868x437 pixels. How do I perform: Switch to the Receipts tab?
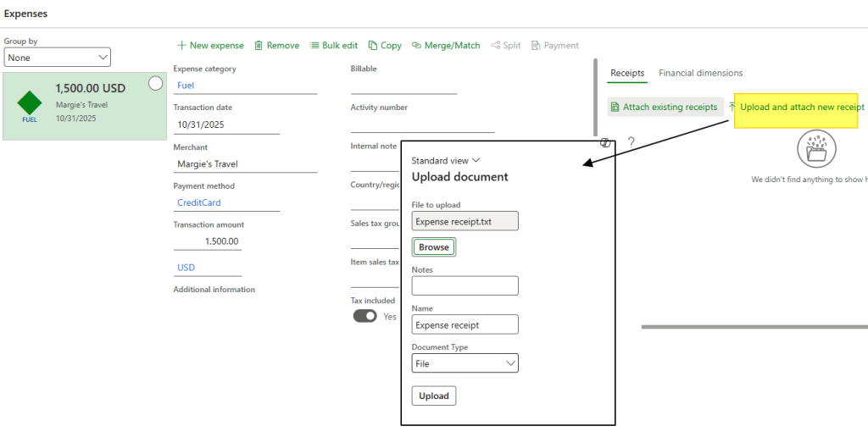tap(627, 74)
